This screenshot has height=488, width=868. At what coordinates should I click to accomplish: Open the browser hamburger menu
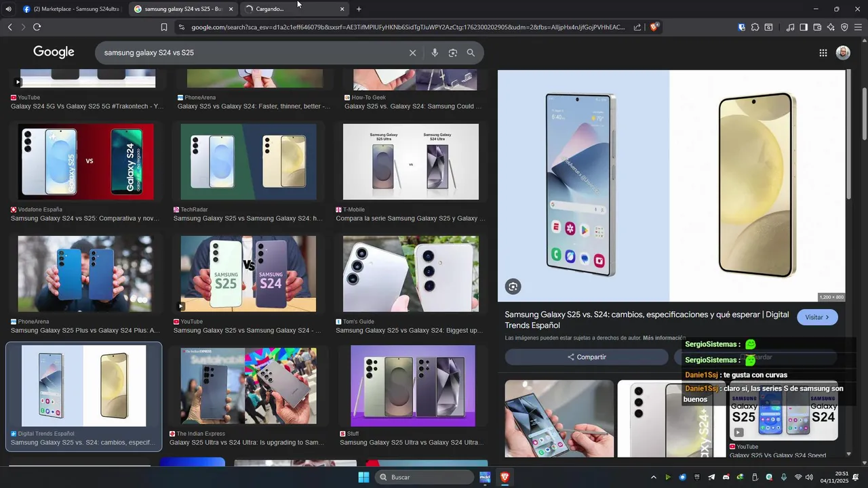point(859,27)
